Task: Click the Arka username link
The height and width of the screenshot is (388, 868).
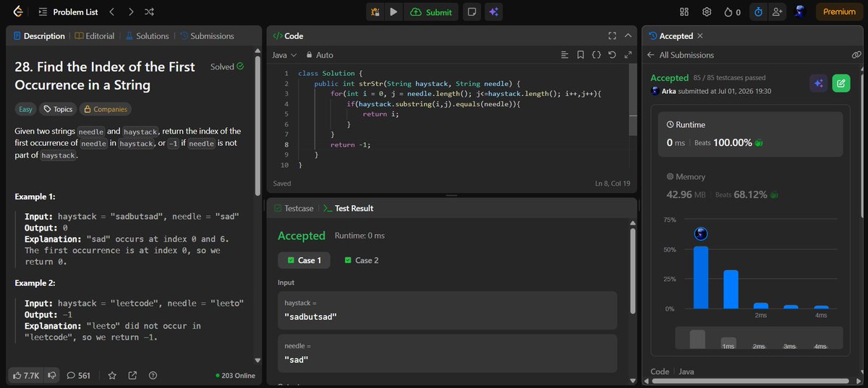Action: point(669,91)
